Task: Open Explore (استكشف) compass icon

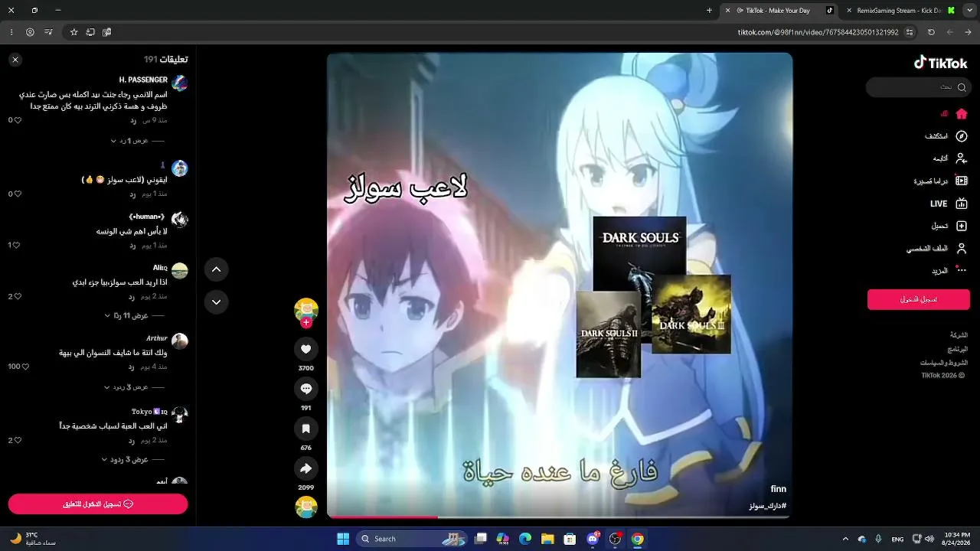Action: pyautogui.click(x=962, y=136)
